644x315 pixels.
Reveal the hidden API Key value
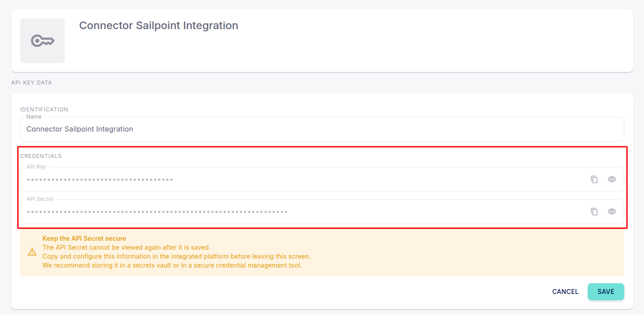[612, 179]
